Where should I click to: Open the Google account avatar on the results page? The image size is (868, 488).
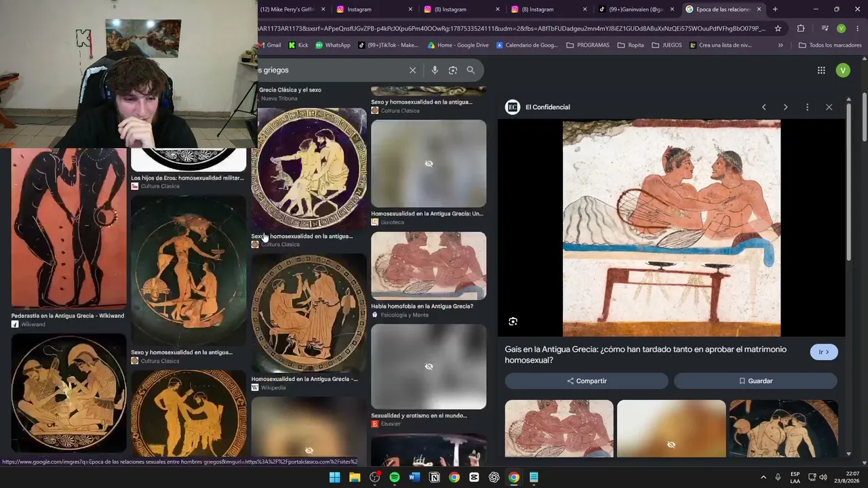click(x=843, y=70)
